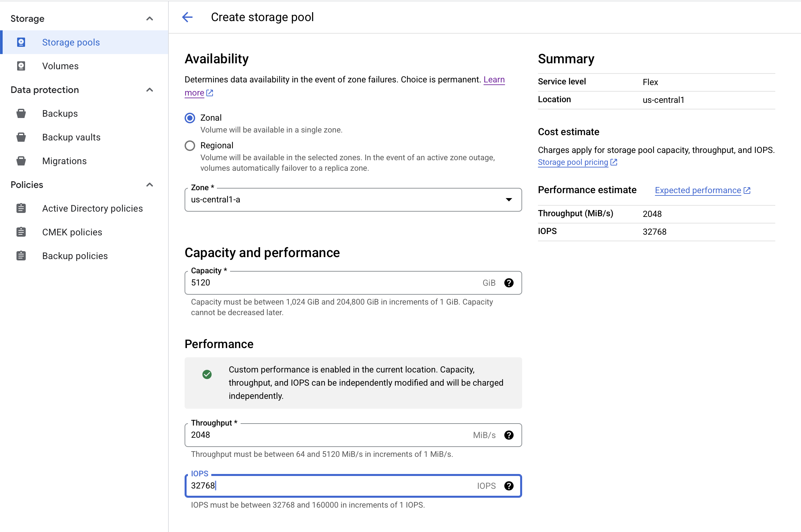Open Backups in the sidebar
The height and width of the screenshot is (532, 801).
coord(60,113)
